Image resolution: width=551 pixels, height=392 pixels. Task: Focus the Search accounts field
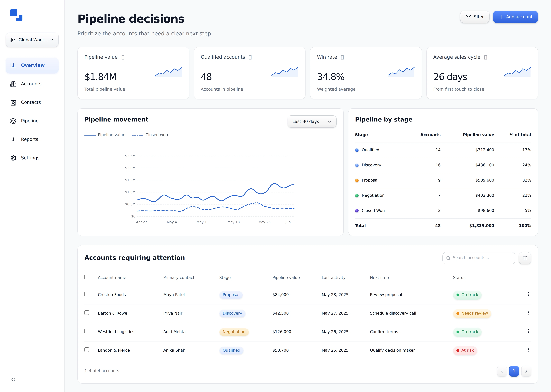coord(479,258)
